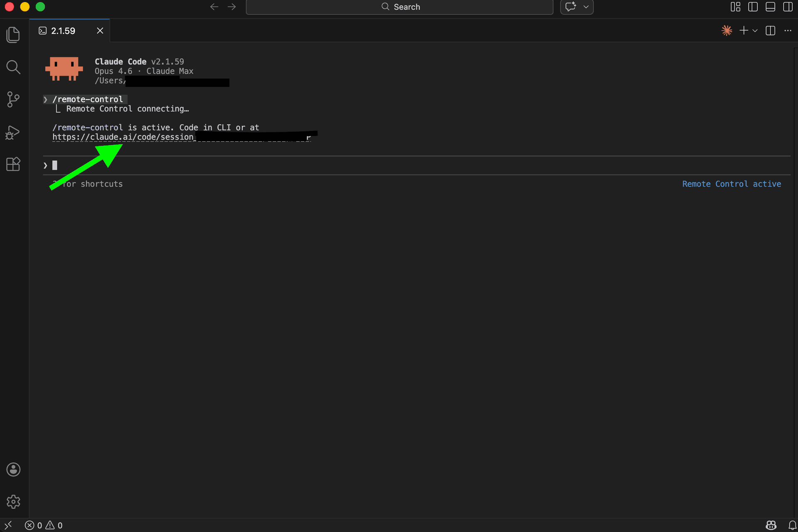Open the terminal profile dropdown chevron
The width and height of the screenshot is (798, 532).
(x=755, y=30)
